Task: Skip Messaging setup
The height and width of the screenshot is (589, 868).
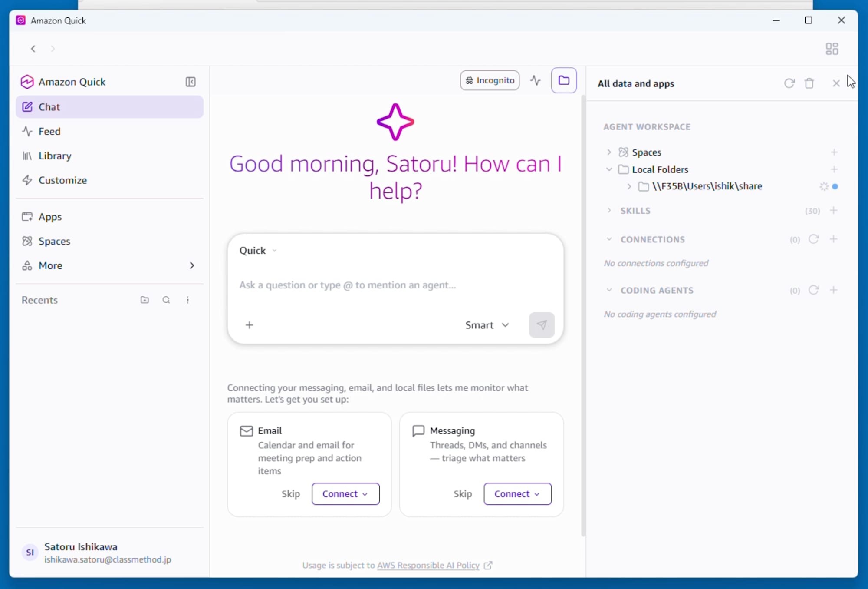Action: tap(463, 494)
